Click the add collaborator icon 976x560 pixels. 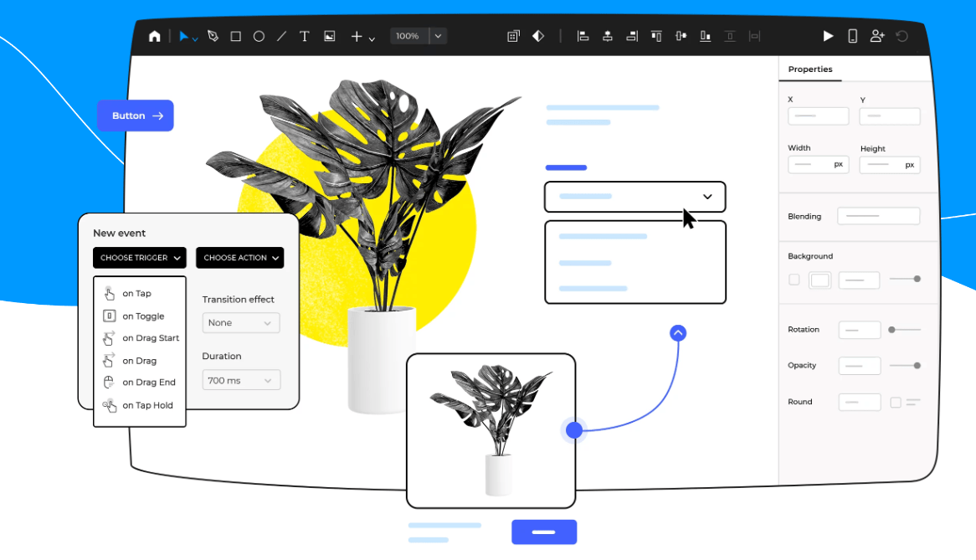(x=876, y=36)
